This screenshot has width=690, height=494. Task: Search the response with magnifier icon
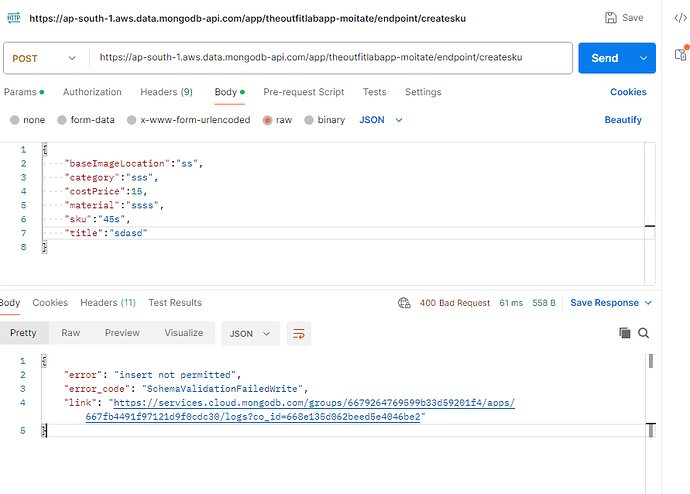click(x=644, y=333)
